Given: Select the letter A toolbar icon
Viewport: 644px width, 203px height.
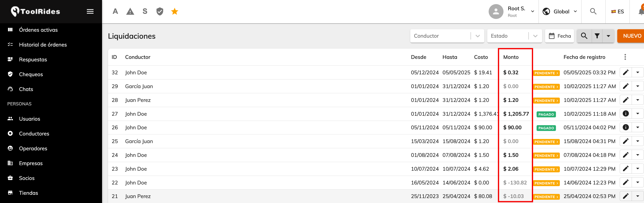Looking at the screenshot, I should point(115,12).
